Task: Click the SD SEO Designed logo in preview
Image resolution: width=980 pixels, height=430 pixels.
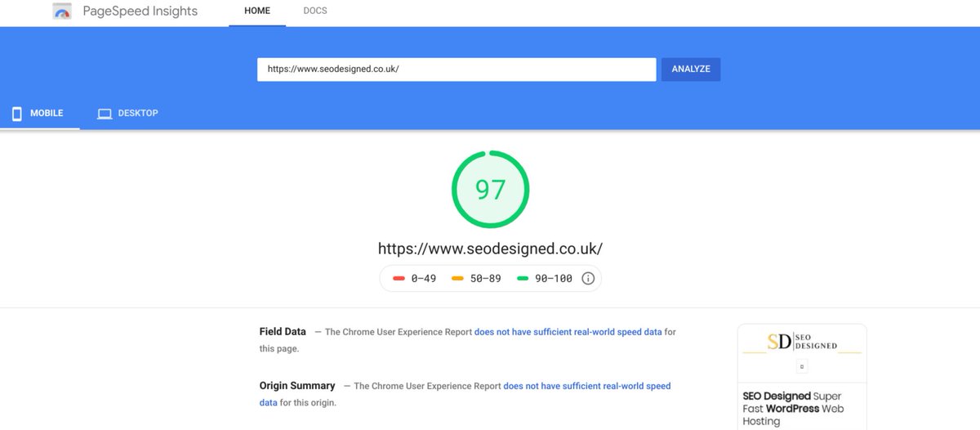Action: 802,341
